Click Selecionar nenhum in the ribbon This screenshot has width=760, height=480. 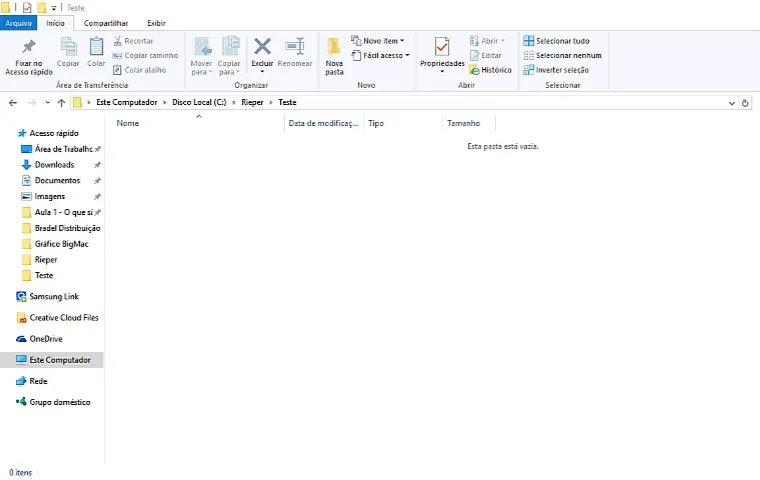click(563, 55)
